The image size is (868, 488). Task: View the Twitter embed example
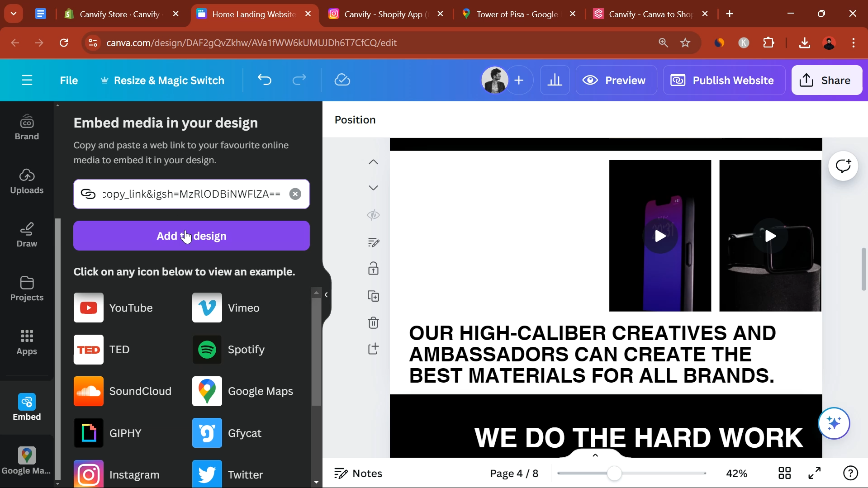(x=228, y=474)
